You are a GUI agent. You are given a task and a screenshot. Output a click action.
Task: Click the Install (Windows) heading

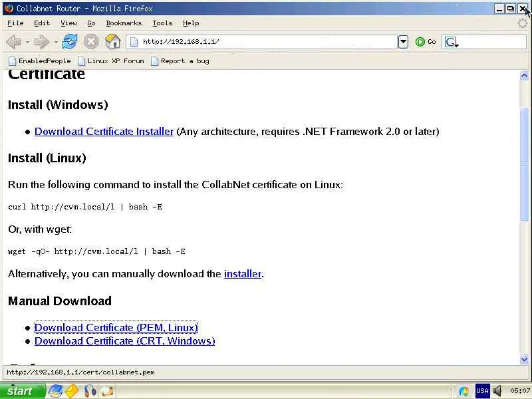58,105
